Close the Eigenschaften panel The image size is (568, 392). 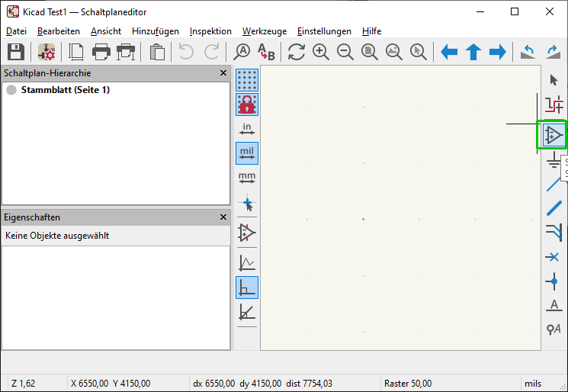coord(223,217)
